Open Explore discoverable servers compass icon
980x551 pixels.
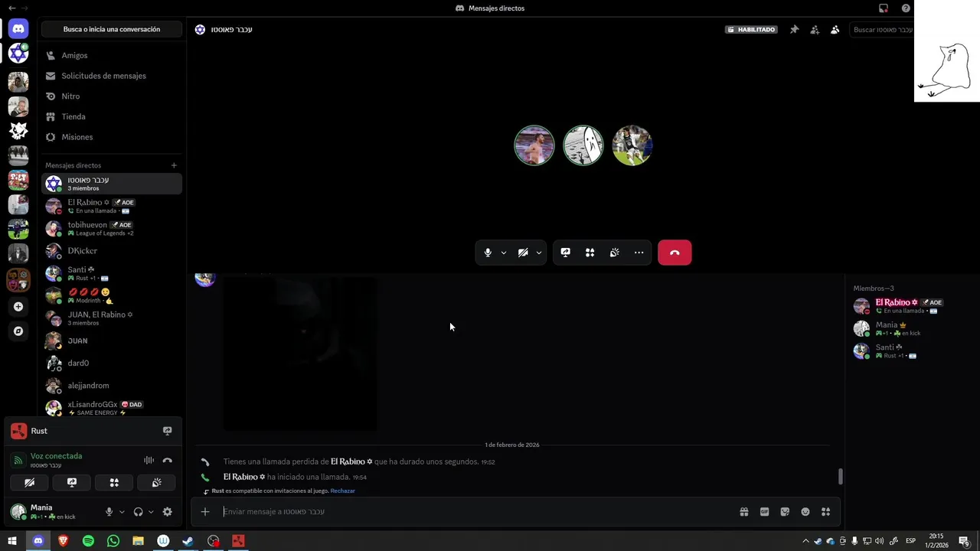pos(18,331)
